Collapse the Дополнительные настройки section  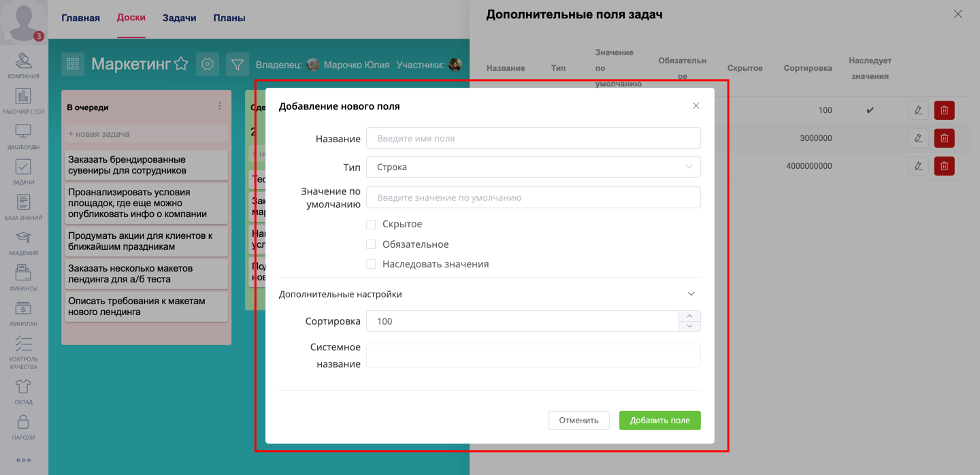click(x=691, y=293)
